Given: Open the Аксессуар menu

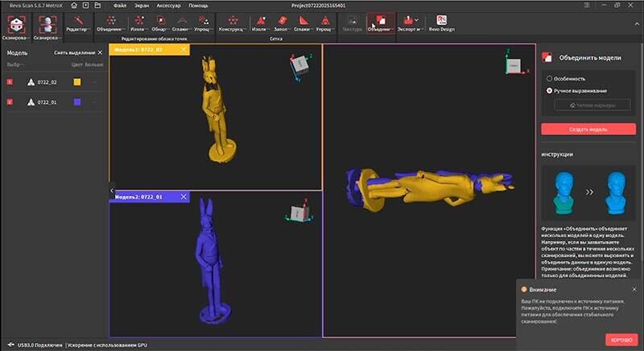Looking at the screenshot, I should coord(168,6).
